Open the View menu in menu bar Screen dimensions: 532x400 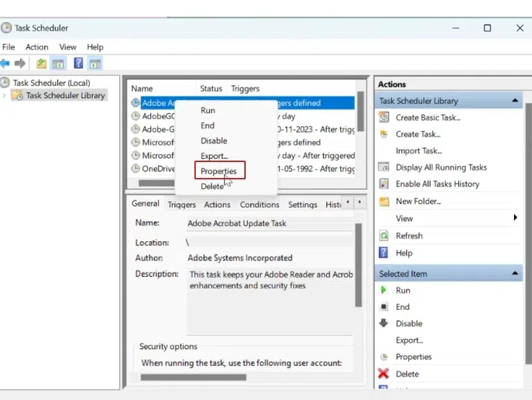click(67, 47)
